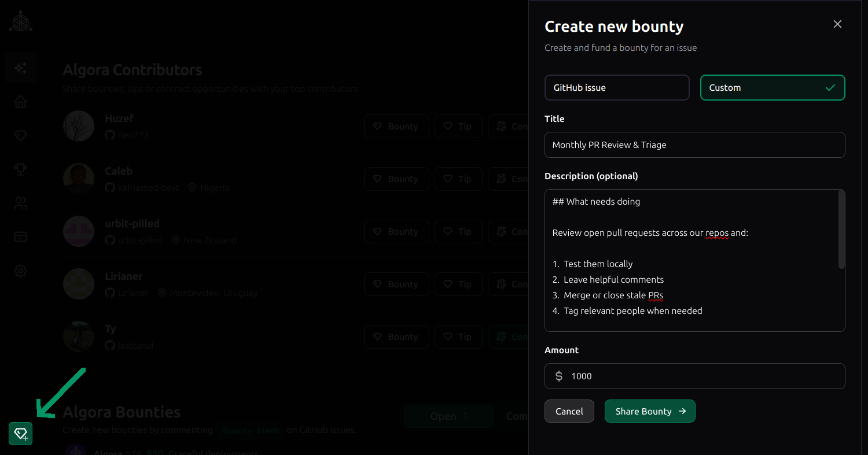Click Caleb's avatar thumbnail
Screen dimensions: 868x455
pos(79,179)
